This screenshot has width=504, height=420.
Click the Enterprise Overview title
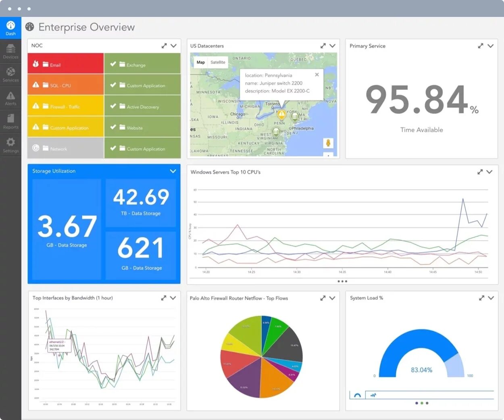(87, 27)
